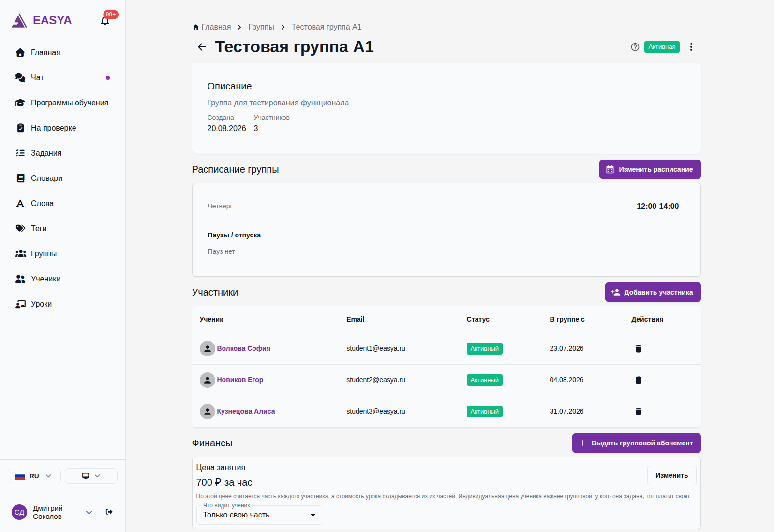
Task: Open Слова in the sidebar
Action: [62, 203]
